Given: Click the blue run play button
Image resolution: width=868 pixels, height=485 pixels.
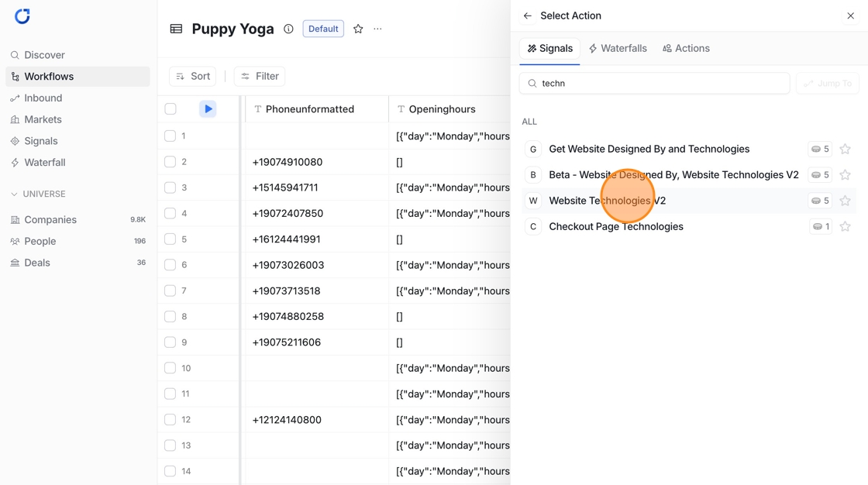Looking at the screenshot, I should (x=208, y=109).
